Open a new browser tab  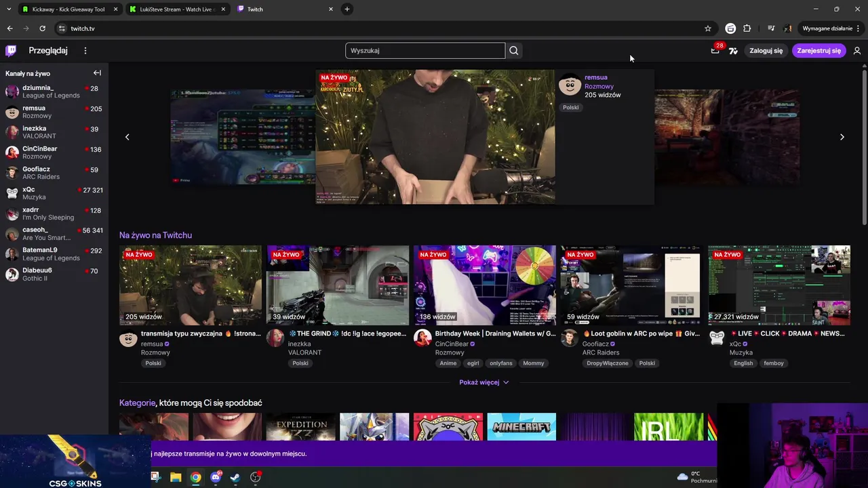[347, 9]
